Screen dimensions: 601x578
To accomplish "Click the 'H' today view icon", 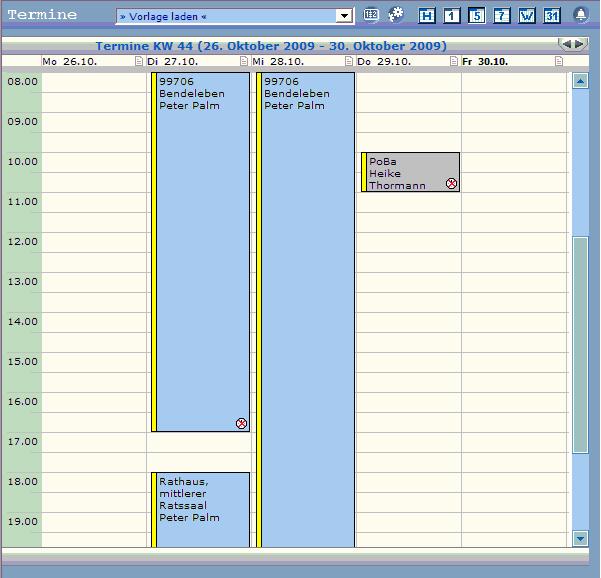I will point(427,15).
